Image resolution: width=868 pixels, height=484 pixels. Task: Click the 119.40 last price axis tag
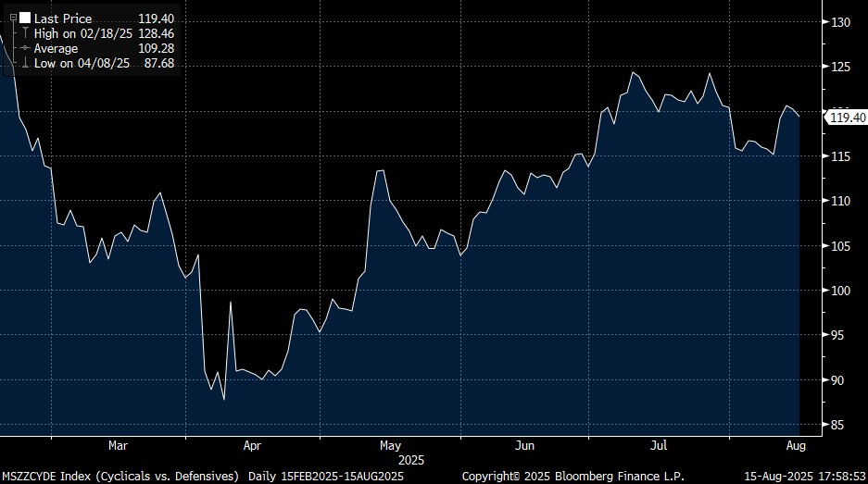click(x=847, y=118)
